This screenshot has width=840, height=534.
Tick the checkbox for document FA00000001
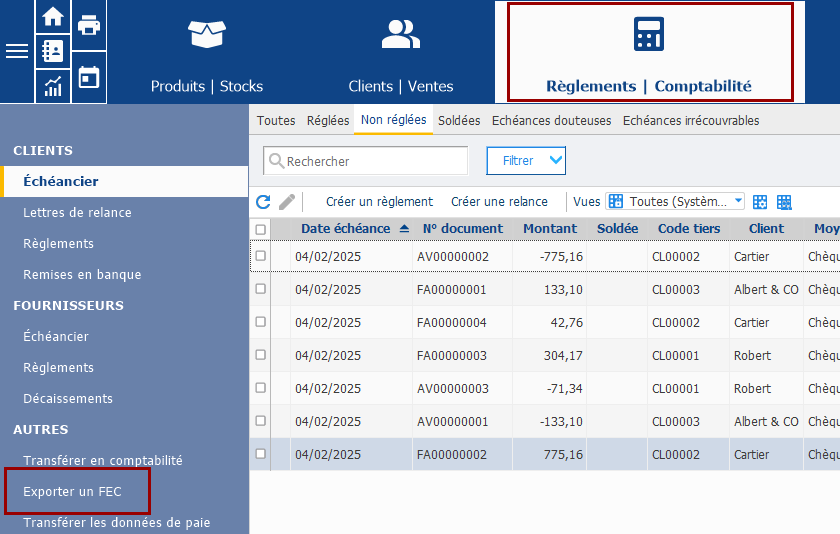click(261, 289)
